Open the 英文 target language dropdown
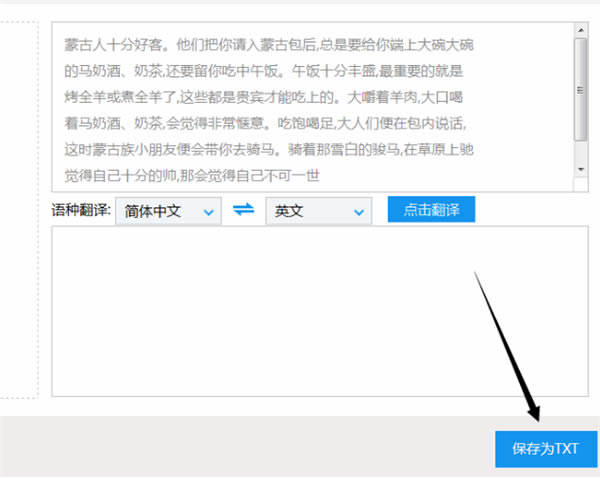The width and height of the screenshot is (600, 479). pos(318,211)
